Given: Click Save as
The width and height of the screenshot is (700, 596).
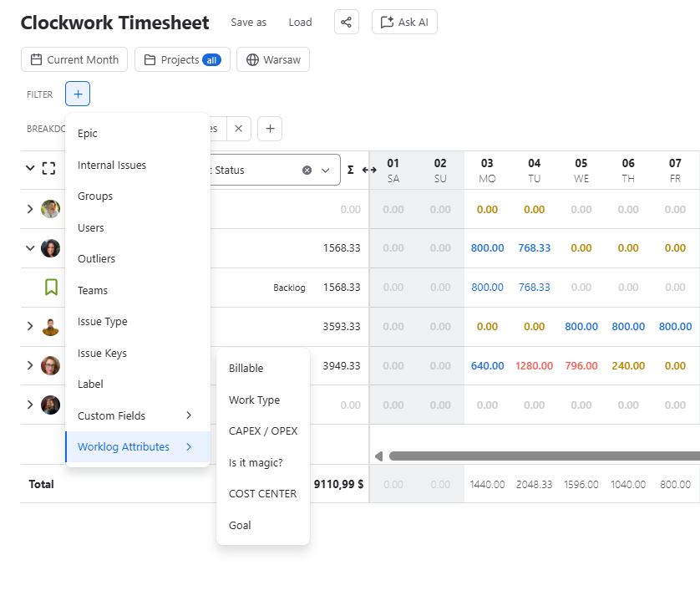Looking at the screenshot, I should point(249,23).
